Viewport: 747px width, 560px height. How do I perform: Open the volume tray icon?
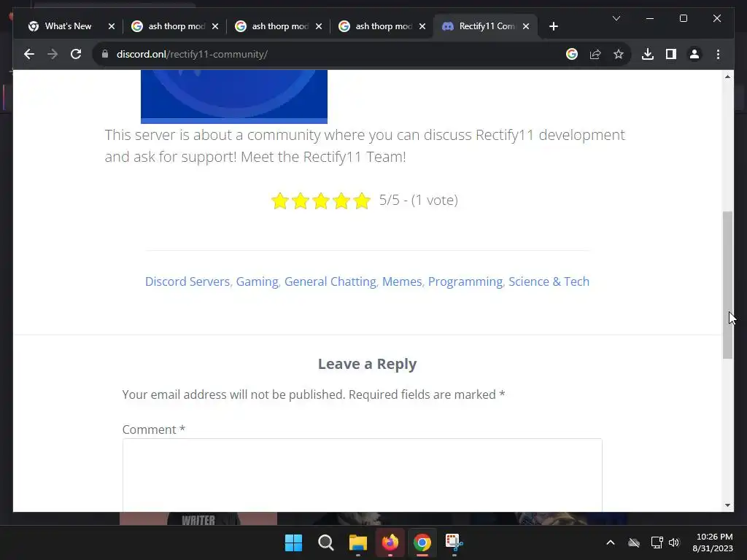[x=673, y=542]
